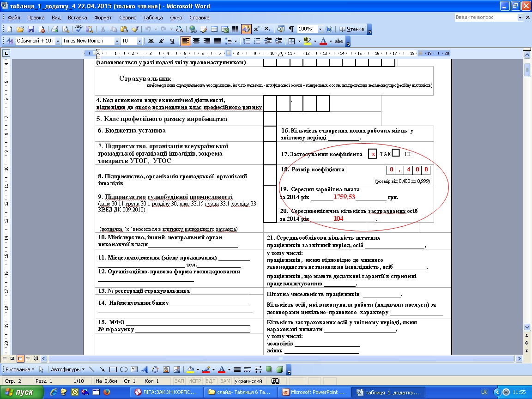The height and width of the screenshot is (399, 532).
Task: Insert WordArt from the Drawing toolbar
Action: pyautogui.click(x=144, y=369)
